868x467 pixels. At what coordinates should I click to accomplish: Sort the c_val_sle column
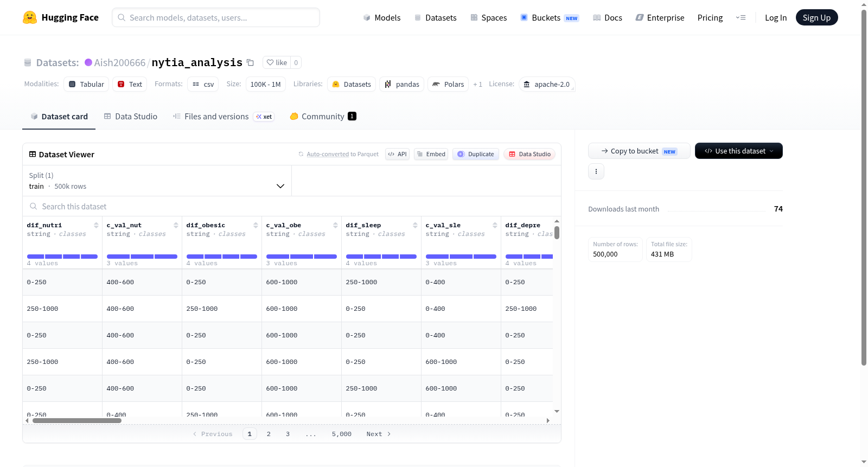[x=495, y=225]
